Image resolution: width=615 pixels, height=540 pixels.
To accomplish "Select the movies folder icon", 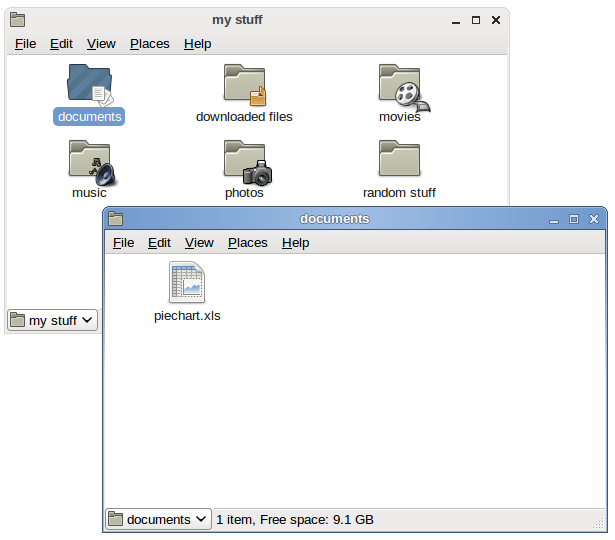I will point(400,85).
